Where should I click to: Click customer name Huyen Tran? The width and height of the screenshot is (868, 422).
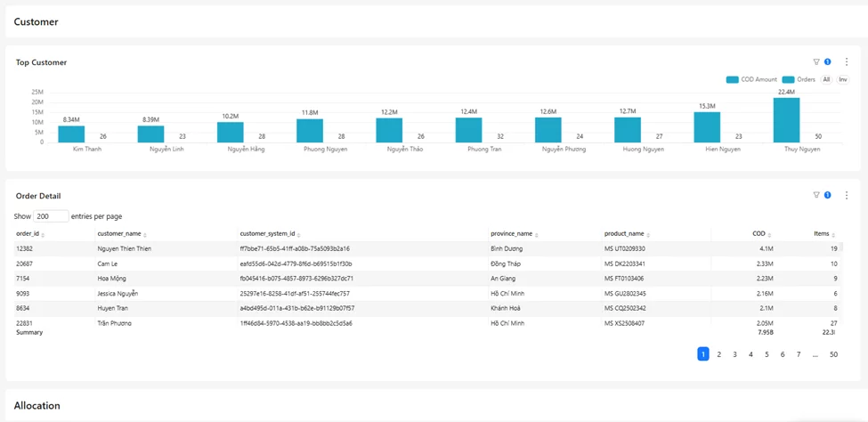[x=113, y=308]
